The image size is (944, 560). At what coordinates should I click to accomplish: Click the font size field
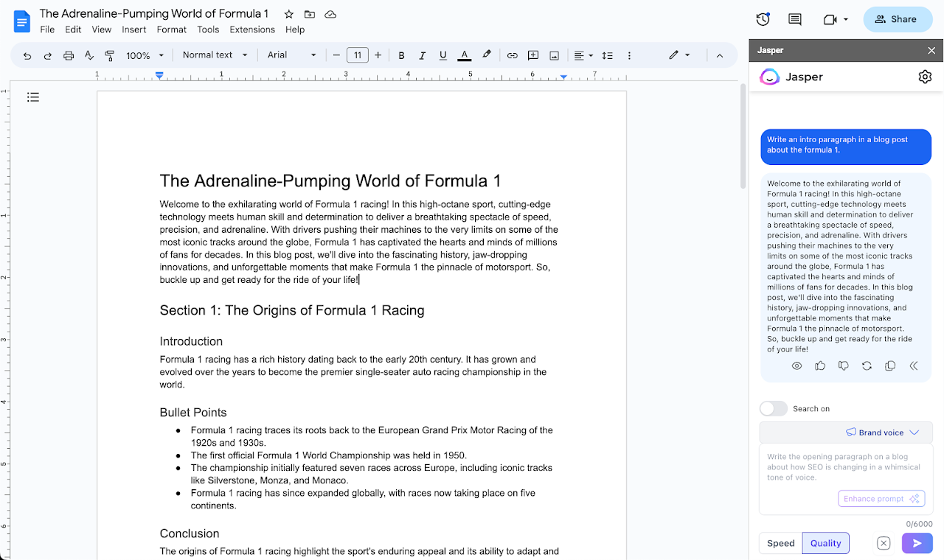358,55
